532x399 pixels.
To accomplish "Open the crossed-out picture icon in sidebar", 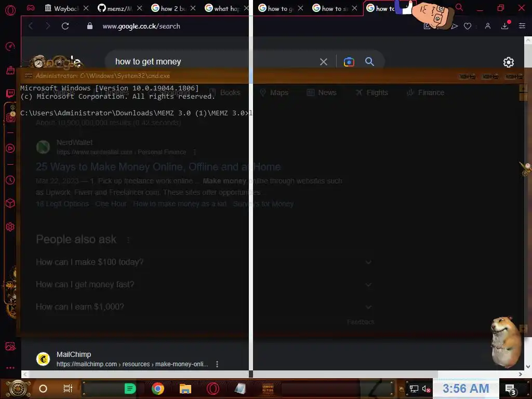I will pyautogui.click(x=10, y=346).
